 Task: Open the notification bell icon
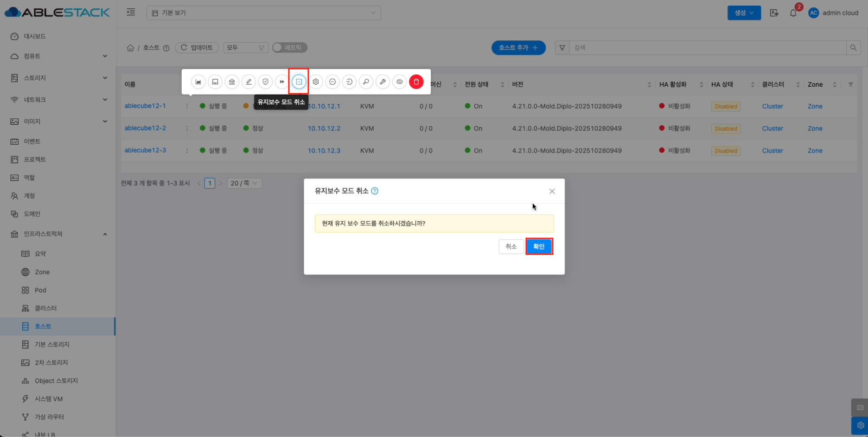[x=793, y=13]
